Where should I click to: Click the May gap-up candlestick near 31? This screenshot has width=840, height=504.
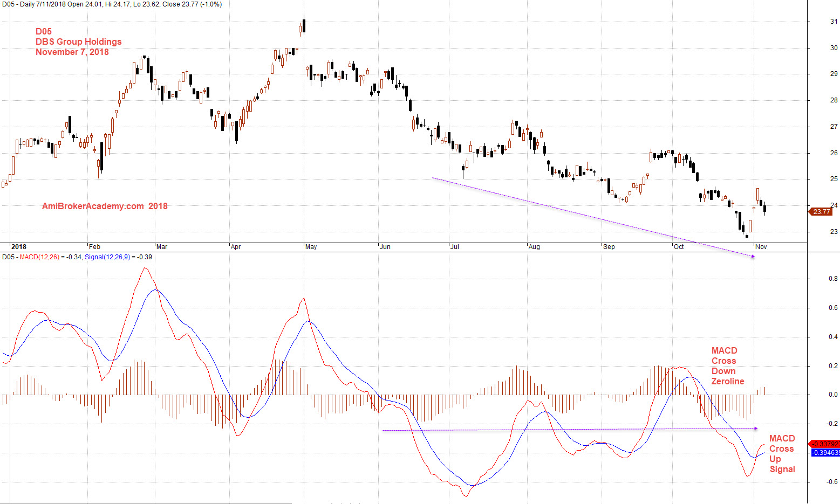click(x=304, y=25)
